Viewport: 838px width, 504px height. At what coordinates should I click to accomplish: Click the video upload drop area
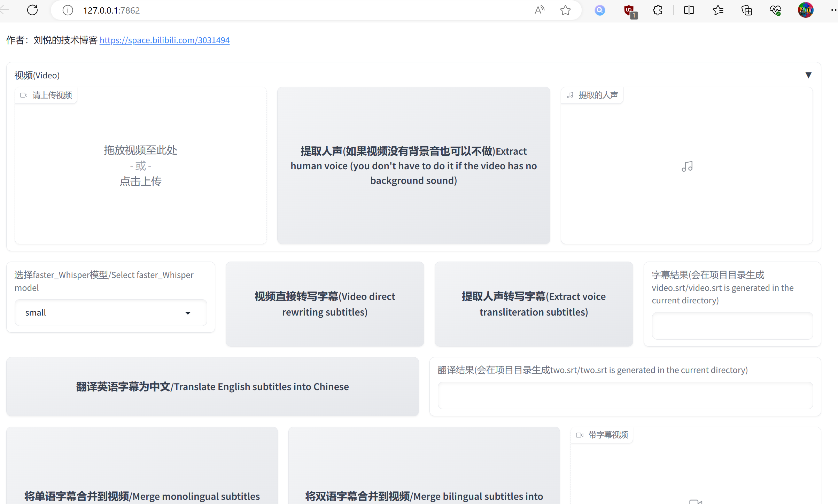[x=140, y=166]
